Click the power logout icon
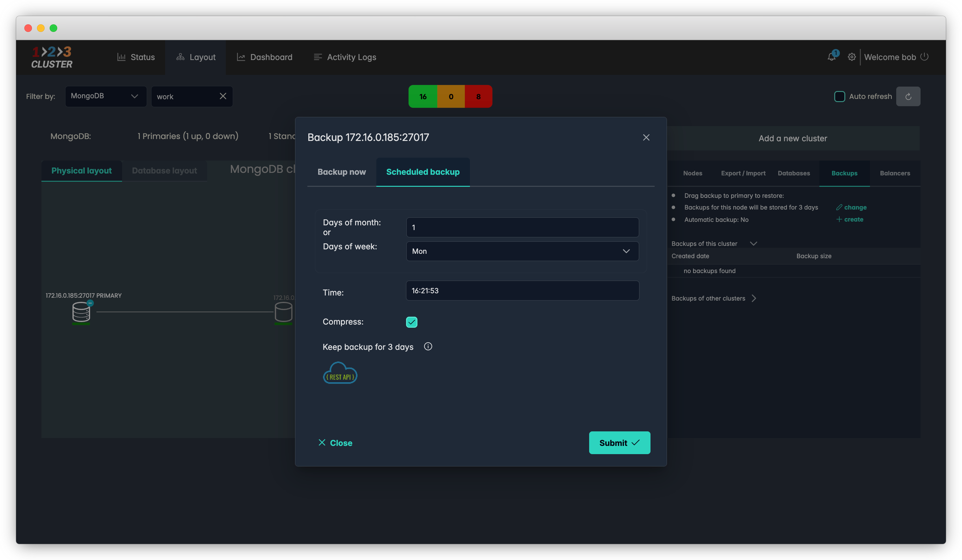 coord(924,57)
